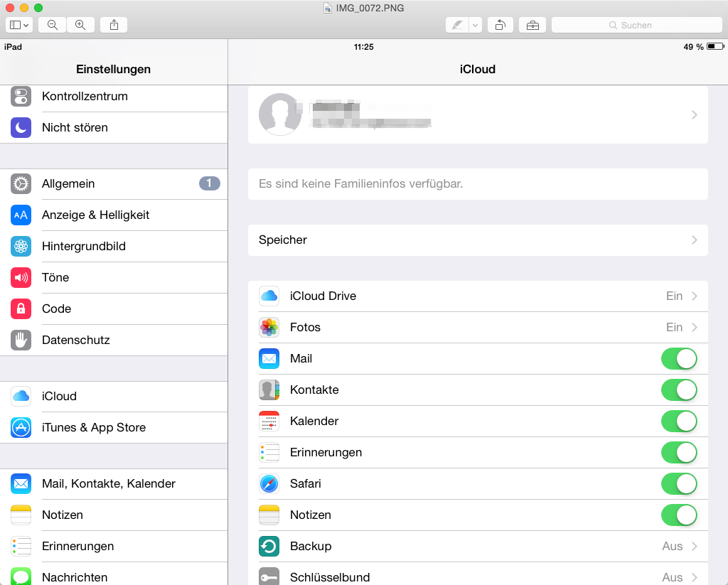
Task: Open the Speicher row label
Action: coord(283,240)
